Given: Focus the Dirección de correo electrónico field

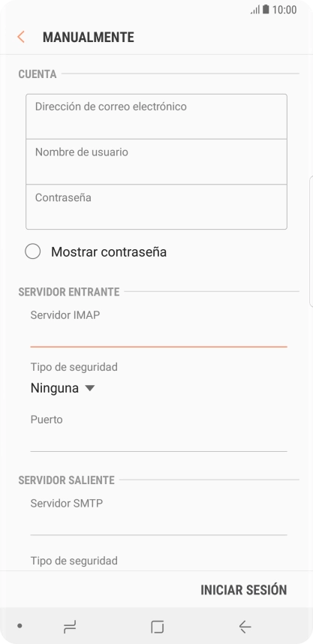Looking at the screenshot, I should [x=156, y=116].
